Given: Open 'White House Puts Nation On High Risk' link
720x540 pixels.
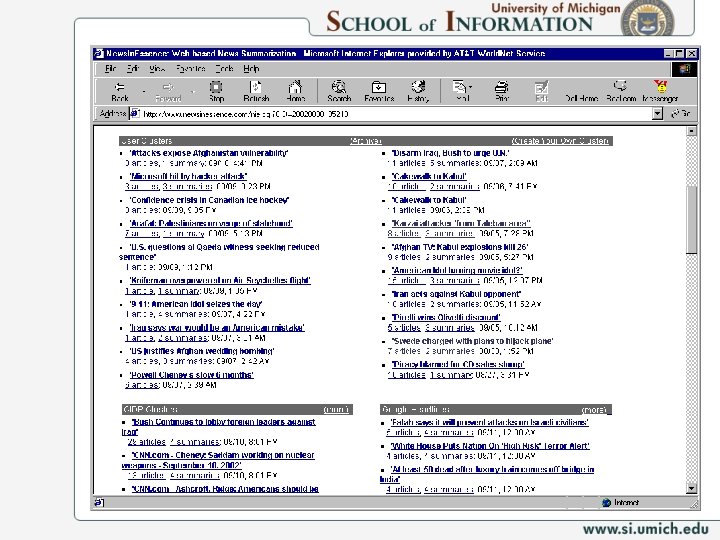Looking at the screenshot, I should 489,446.
